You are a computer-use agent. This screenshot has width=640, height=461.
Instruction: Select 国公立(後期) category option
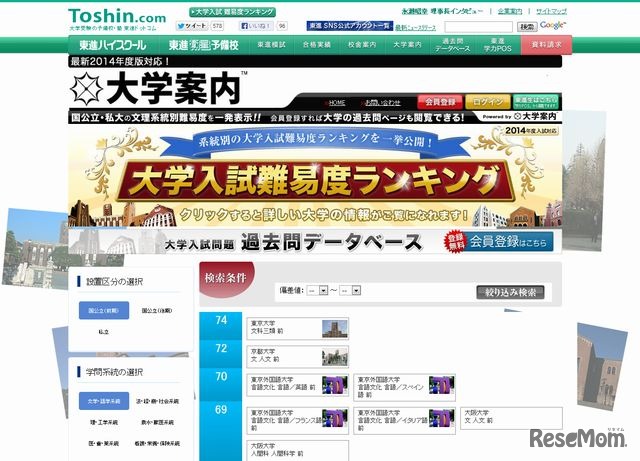157,310
